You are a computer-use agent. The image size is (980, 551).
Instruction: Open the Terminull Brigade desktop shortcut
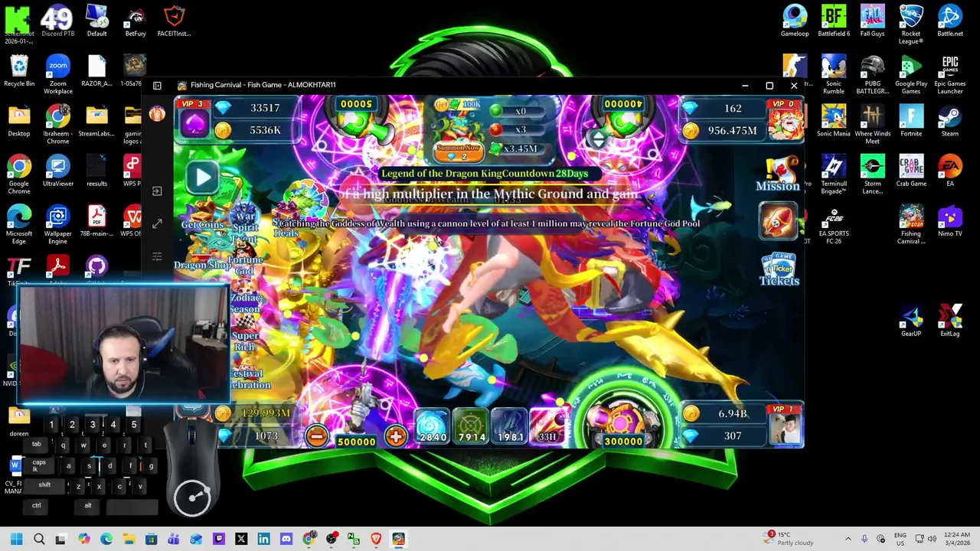(834, 174)
